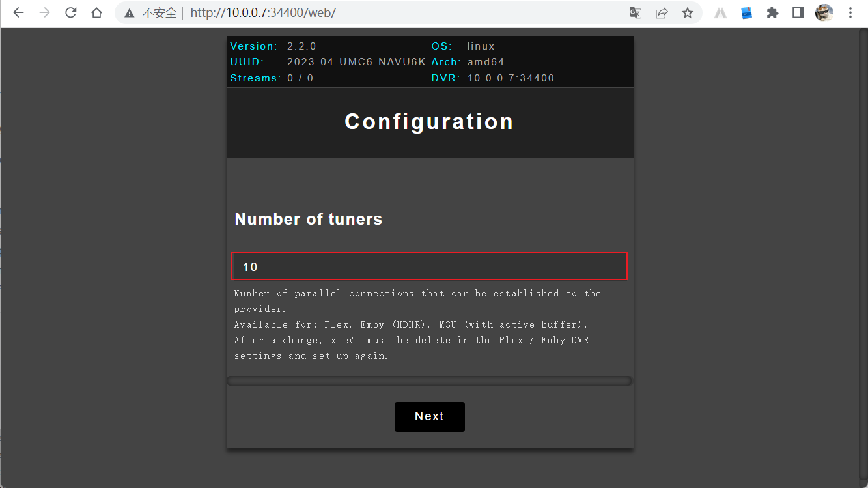Toggle the browser side panel
Screen dimensions: 868x488
(x=798, y=13)
